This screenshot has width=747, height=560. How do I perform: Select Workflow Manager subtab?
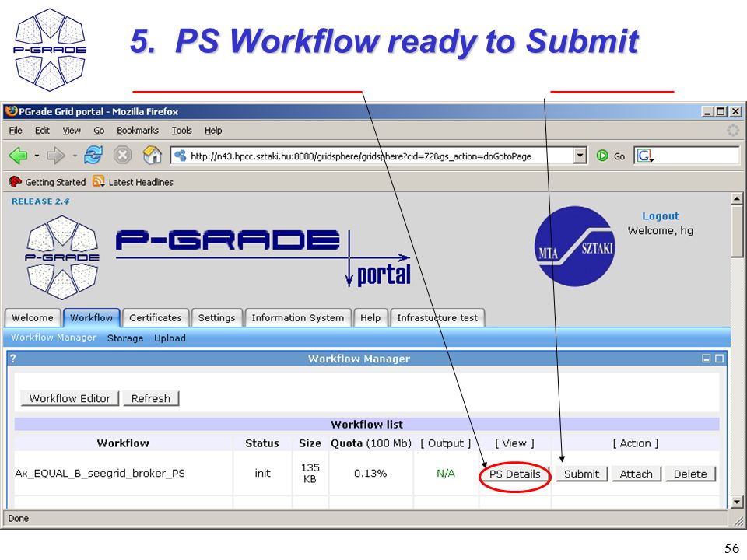[54, 338]
